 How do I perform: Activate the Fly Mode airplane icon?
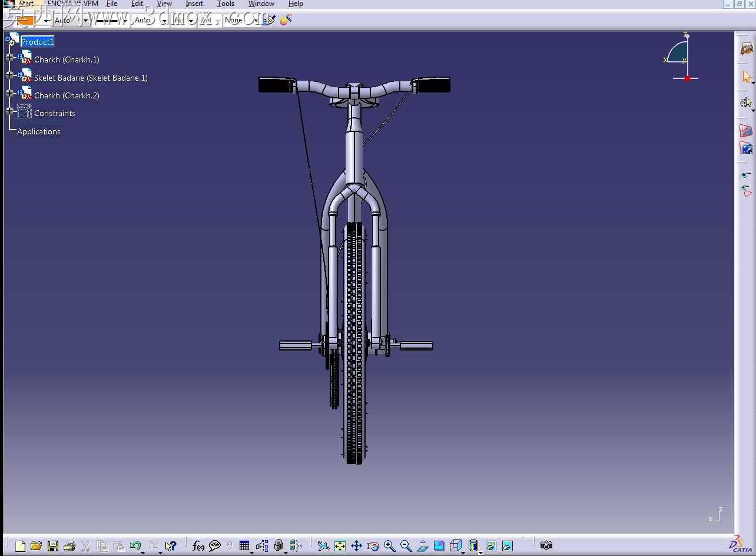(x=323, y=546)
